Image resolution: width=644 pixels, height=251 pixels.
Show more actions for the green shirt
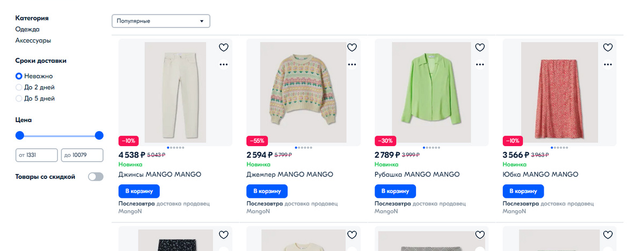(x=480, y=64)
